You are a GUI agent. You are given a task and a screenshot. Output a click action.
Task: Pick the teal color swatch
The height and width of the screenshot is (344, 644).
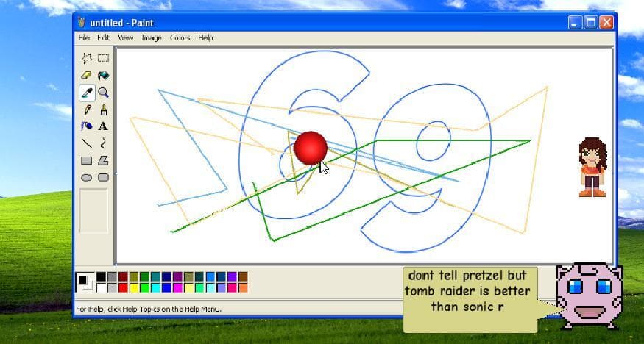tap(155, 277)
